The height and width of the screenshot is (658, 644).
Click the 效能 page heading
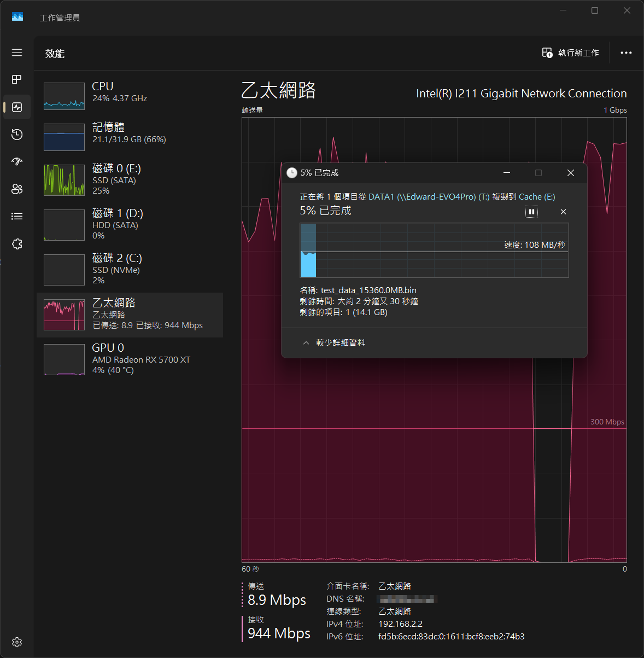(55, 54)
